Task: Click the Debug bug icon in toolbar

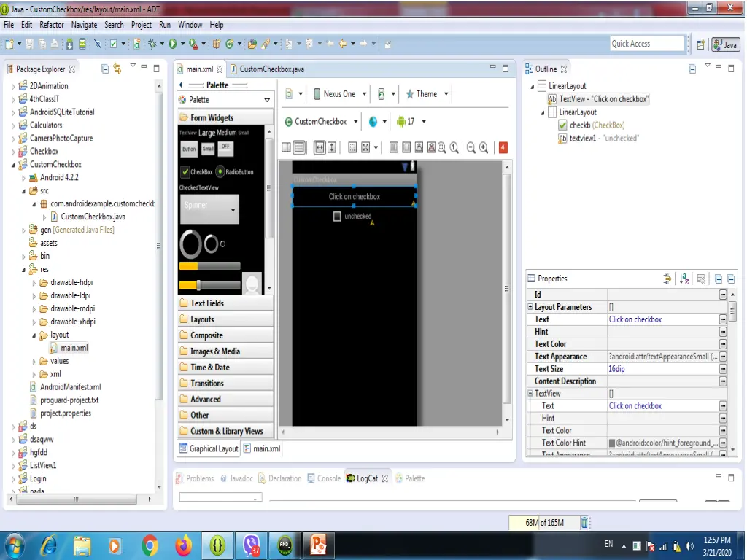Action: pyautogui.click(x=152, y=44)
